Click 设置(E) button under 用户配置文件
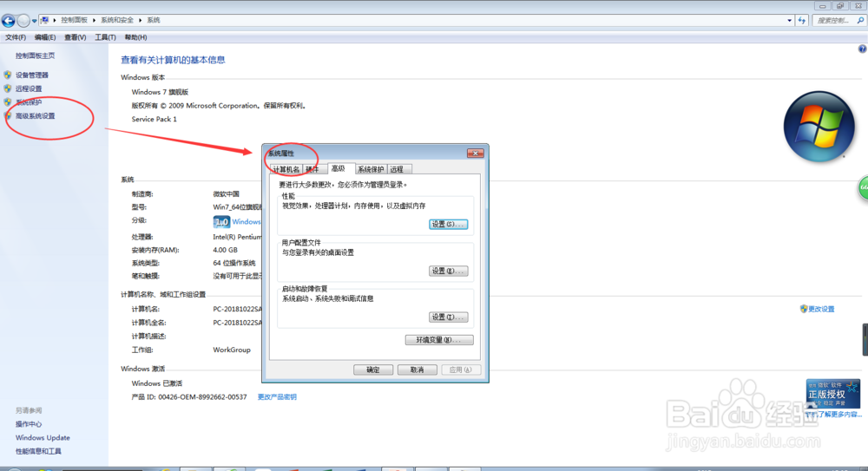Viewport: 868px width, 471px height. 449,271
